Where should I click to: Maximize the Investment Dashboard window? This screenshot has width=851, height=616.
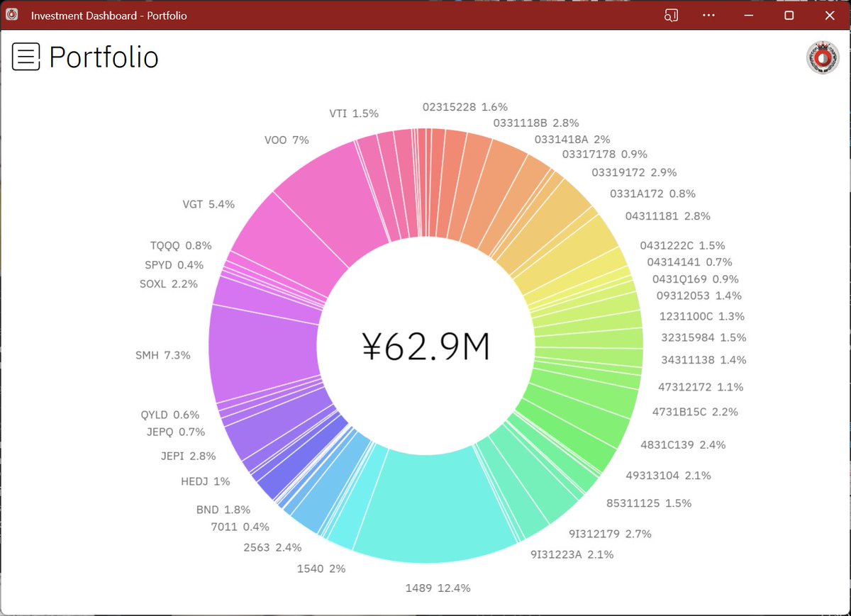point(789,16)
